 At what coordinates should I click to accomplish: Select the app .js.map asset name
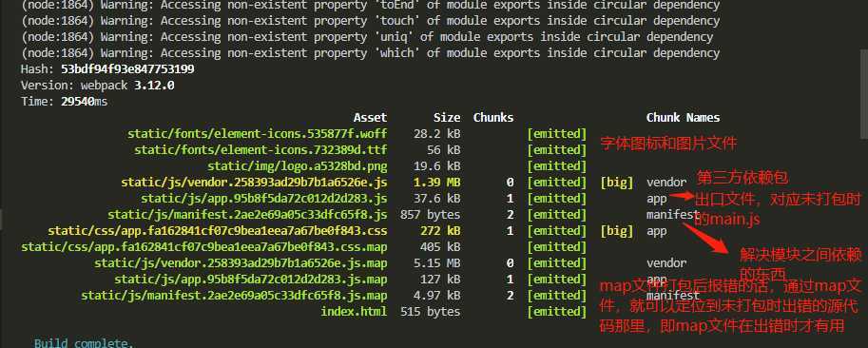(251, 279)
